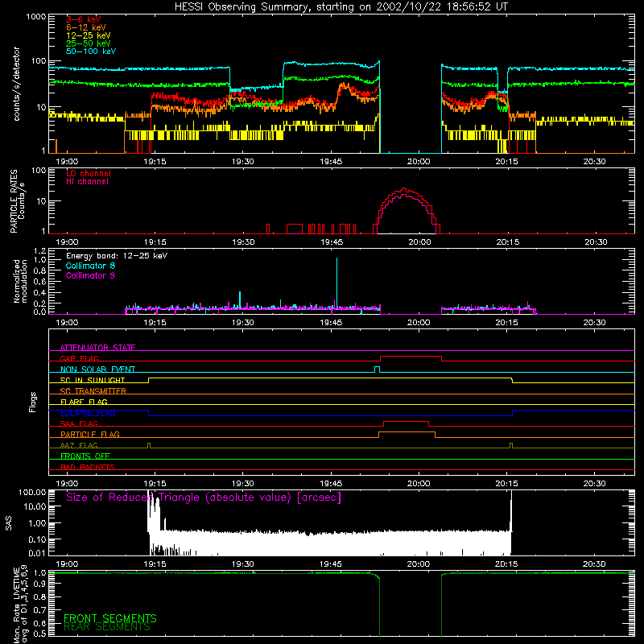
Task: Click the 'SAS' axis label
Action: click(9, 522)
